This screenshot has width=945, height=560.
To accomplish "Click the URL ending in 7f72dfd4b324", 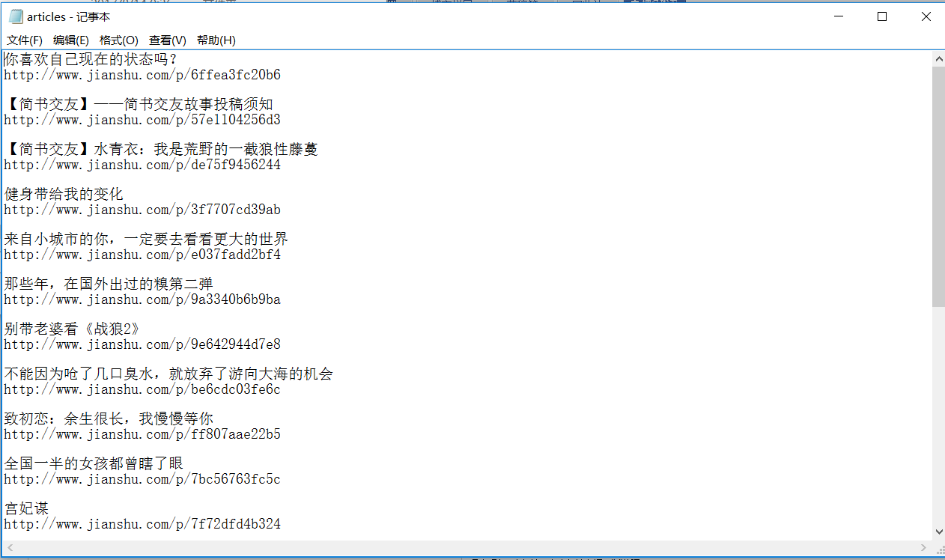I will point(142,524).
